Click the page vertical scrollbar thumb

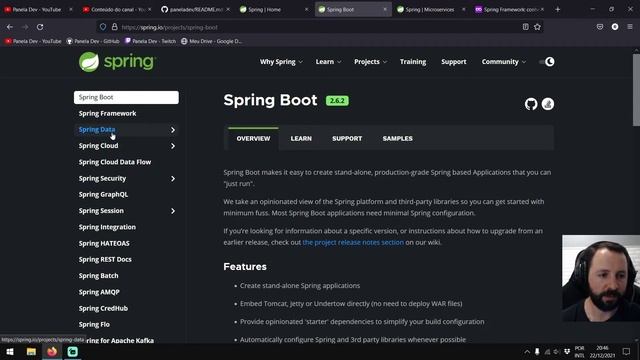tap(636, 90)
